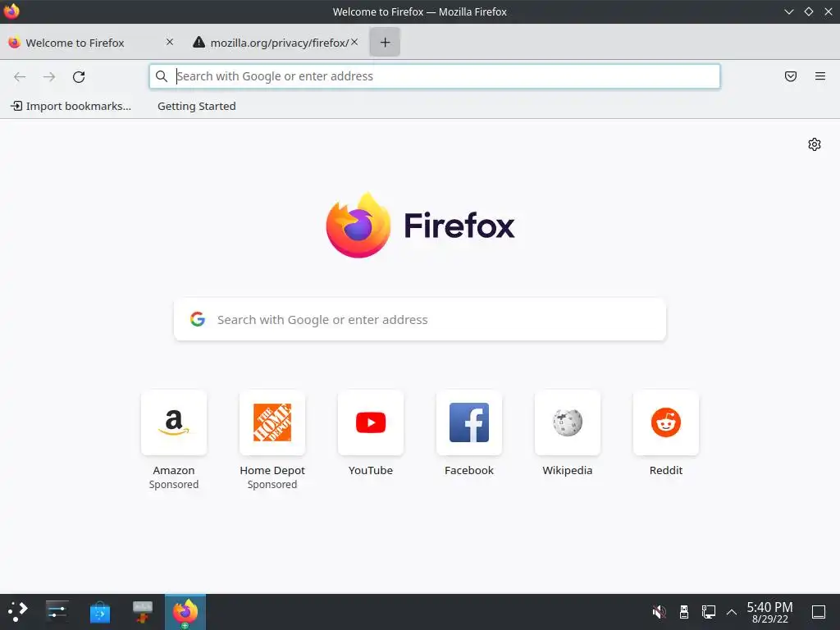The height and width of the screenshot is (630, 840).
Task: Open the Firefox hamburger application menu
Action: [820, 76]
